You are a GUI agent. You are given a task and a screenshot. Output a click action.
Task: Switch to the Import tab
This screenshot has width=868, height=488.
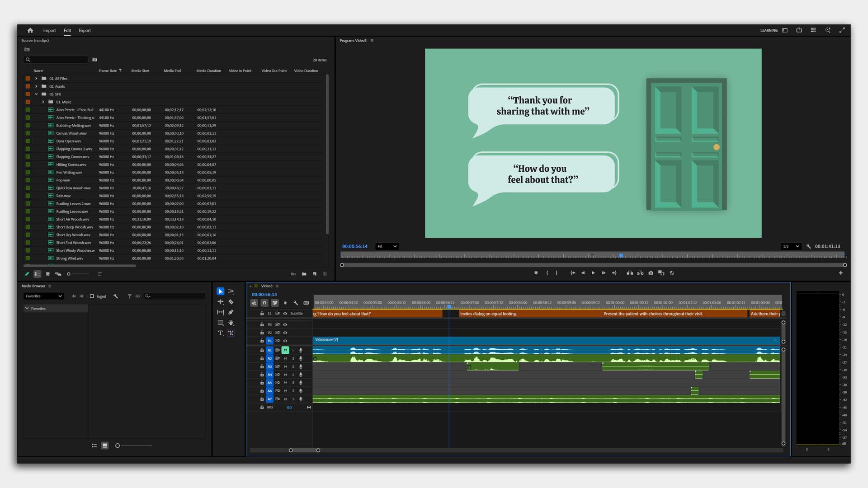point(49,31)
